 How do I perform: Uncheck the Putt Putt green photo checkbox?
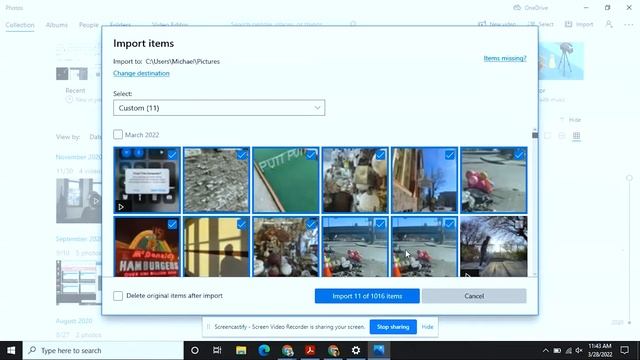click(311, 155)
